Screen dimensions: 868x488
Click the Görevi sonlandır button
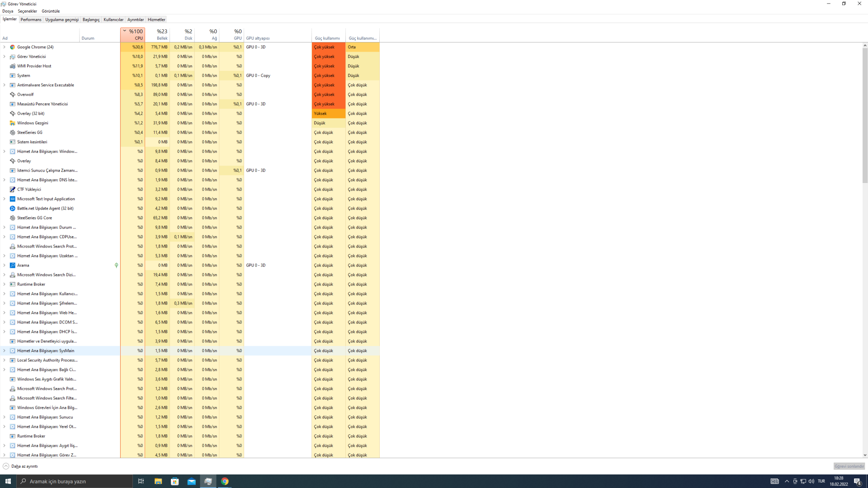click(x=849, y=466)
